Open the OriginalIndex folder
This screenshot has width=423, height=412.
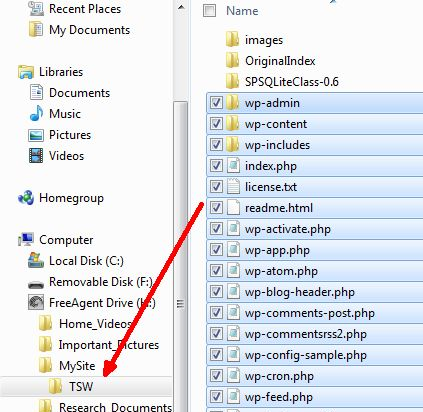280,61
